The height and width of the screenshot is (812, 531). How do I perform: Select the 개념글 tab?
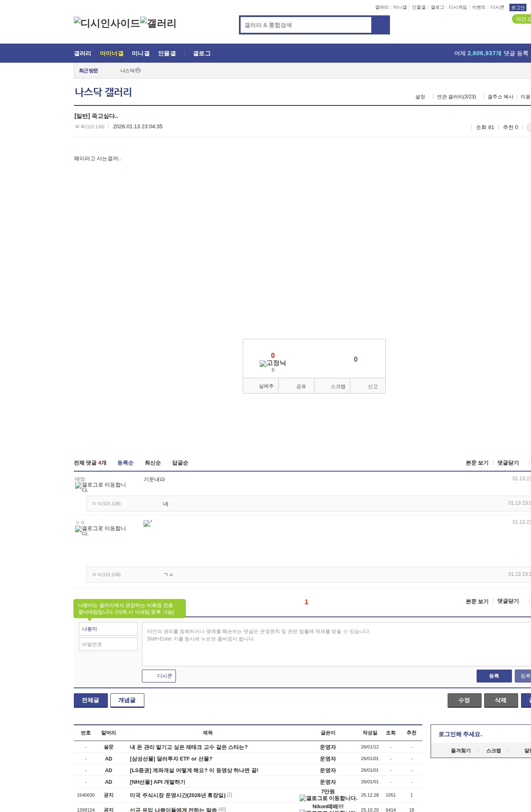(127, 700)
